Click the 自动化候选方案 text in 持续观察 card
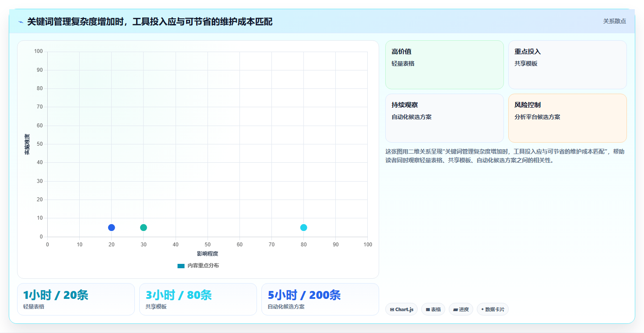Viewport: 644px width, 333px height. click(x=412, y=117)
